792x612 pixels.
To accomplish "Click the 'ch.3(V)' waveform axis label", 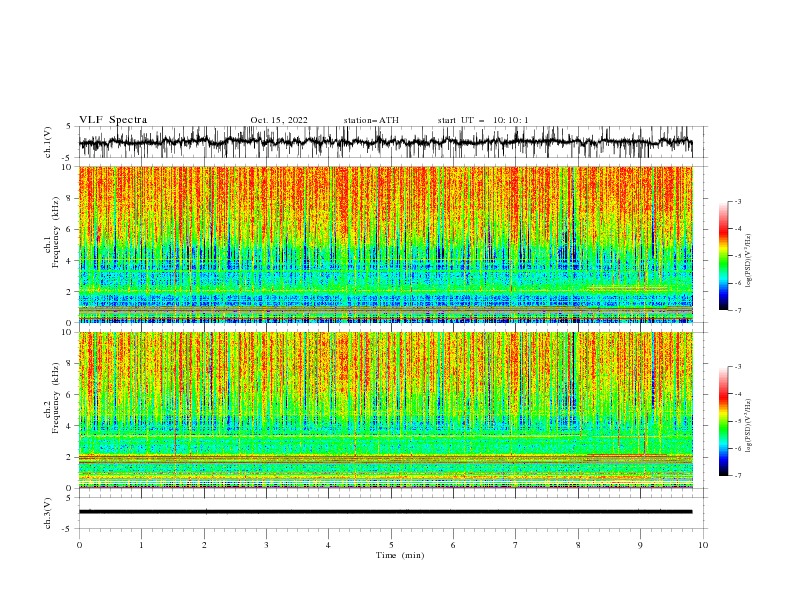I will pyautogui.click(x=48, y=514).
